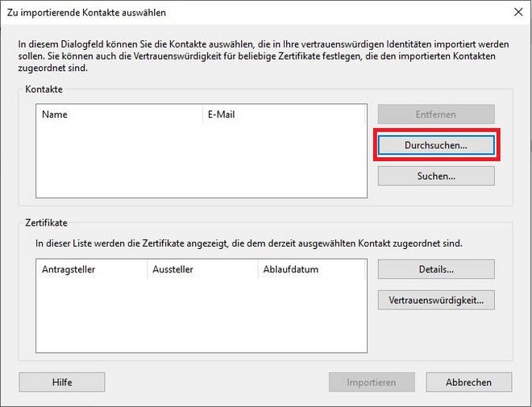Viewport: 532px width, 407px height.
Task: Click the Aussteller column header
Action: point(202,269)
